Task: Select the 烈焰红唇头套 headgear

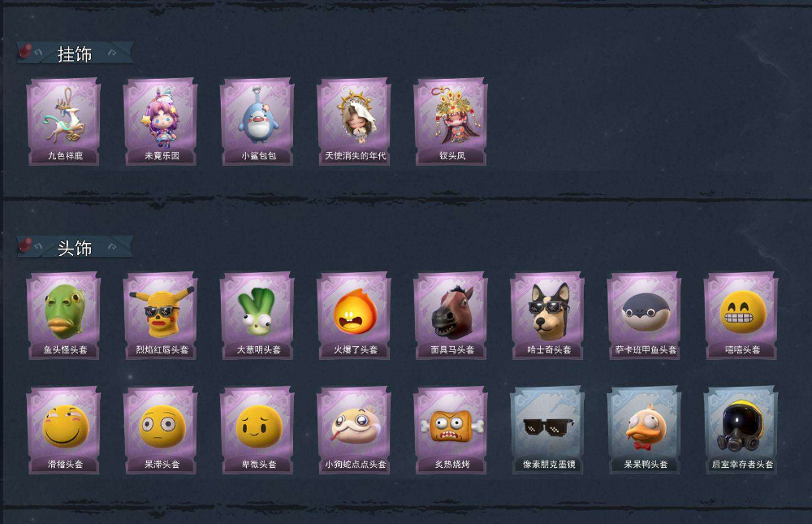Action: coord(161,316)
